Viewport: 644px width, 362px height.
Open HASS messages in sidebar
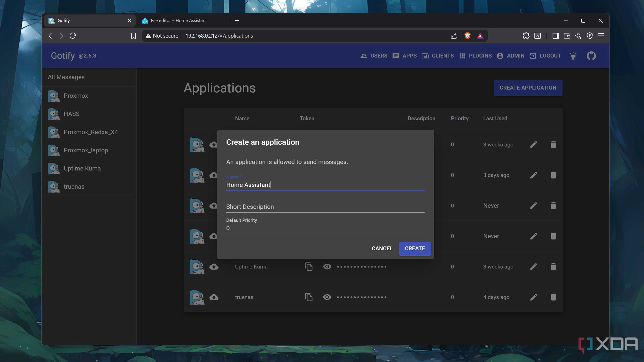[x=89, y=114]
